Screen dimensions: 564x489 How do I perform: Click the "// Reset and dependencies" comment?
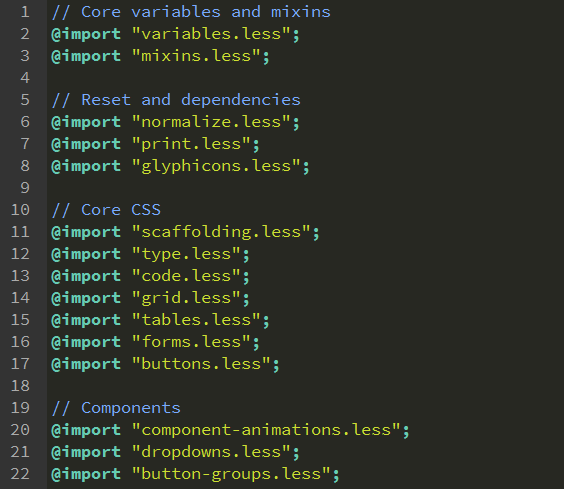click(x=176, y=100)
